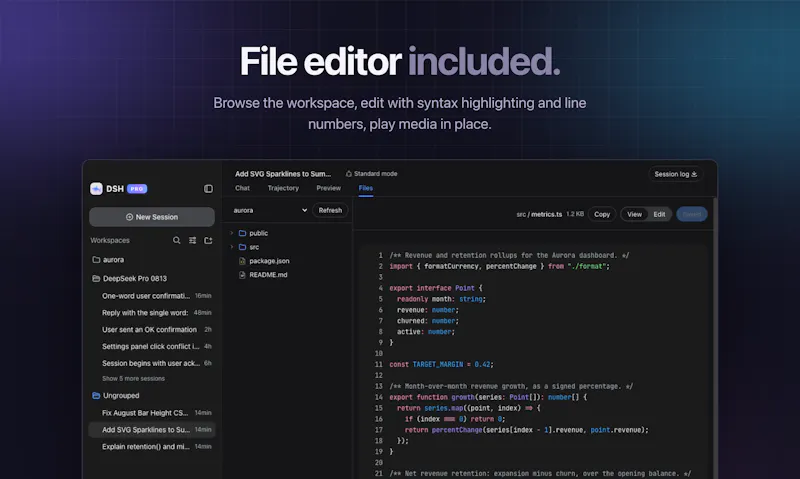Copy the metrics.ts file contents
The width and height of the screenshot is (800, 479).
tap(602, 214)
